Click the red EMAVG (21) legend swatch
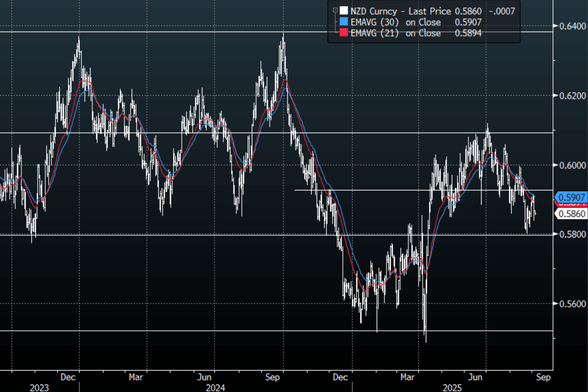Viewport: 588px width, 392px height. point(343,33)
